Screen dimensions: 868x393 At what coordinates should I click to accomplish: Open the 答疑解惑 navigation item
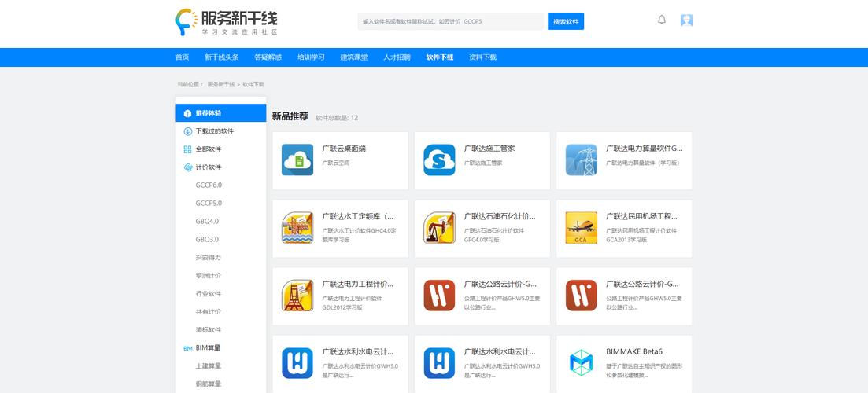pos(268,57)
